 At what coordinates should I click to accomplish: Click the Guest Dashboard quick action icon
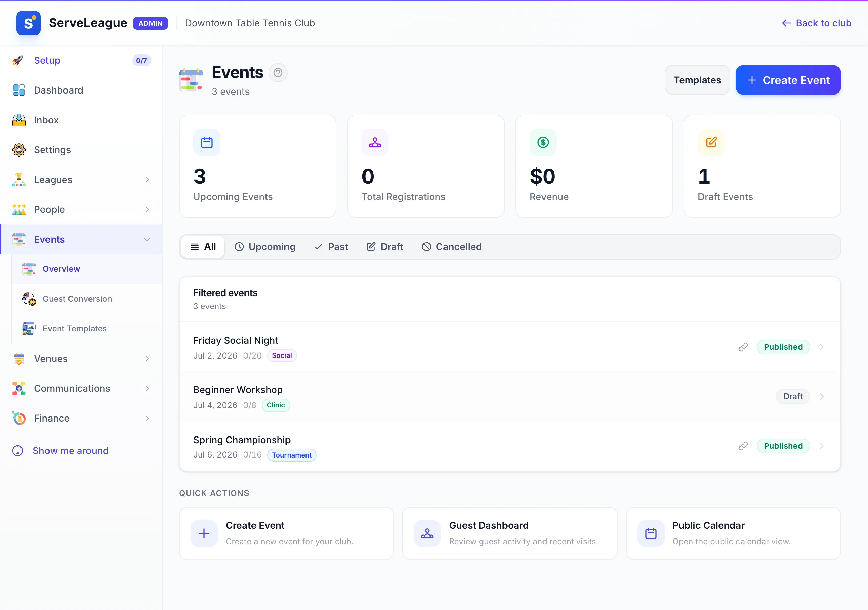pos(427,533)
